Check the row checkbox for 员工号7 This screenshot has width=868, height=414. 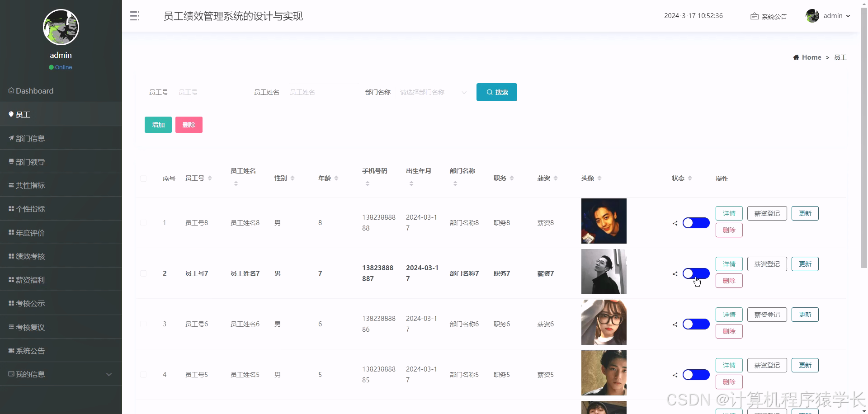point(143,273)
